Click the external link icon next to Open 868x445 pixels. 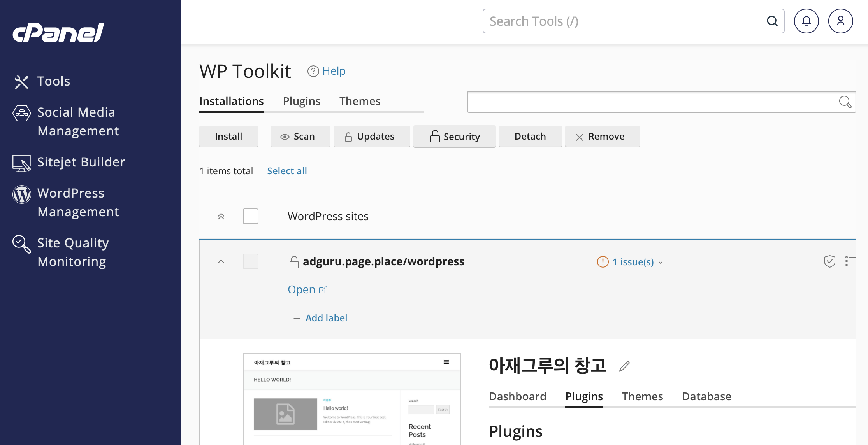[x=323, y=290]
